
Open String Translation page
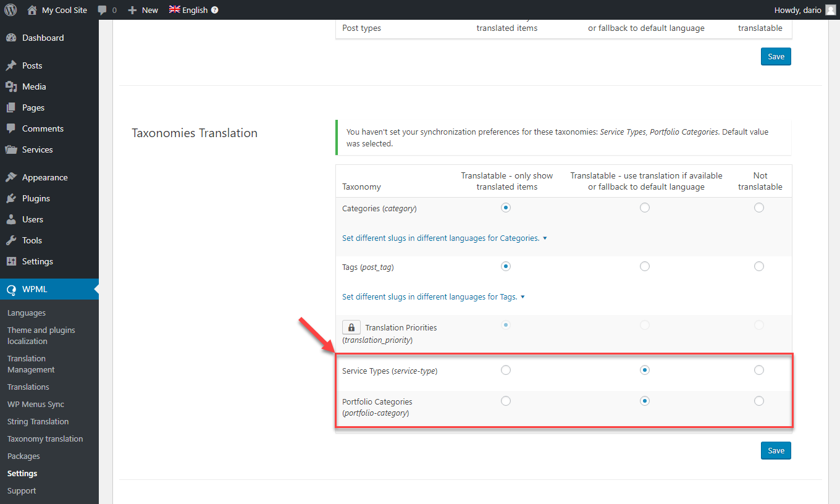click(x=38, y=422)
